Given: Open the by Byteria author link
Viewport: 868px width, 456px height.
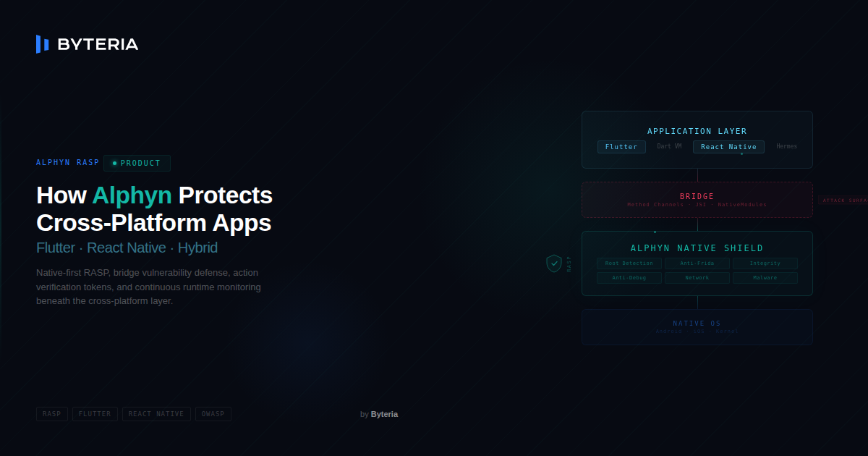Looking at the screenshot, I should click(379, 414).
